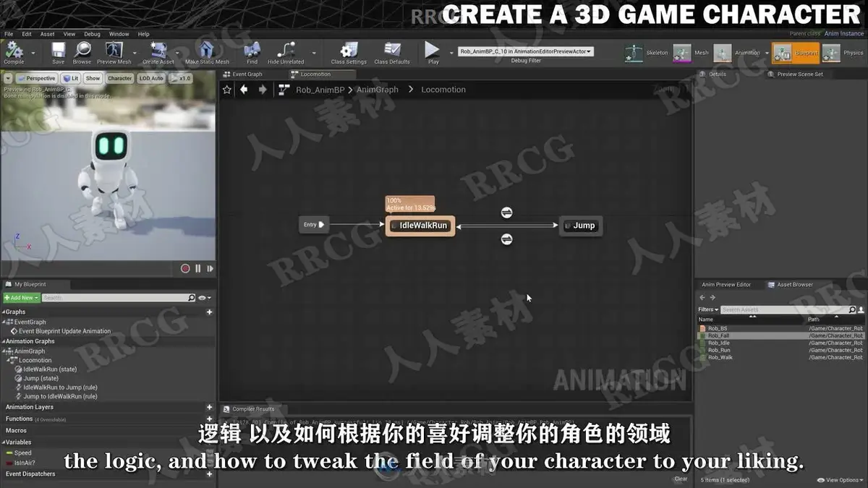
Task: Click Show button in viewport
Action: (93, 78)
